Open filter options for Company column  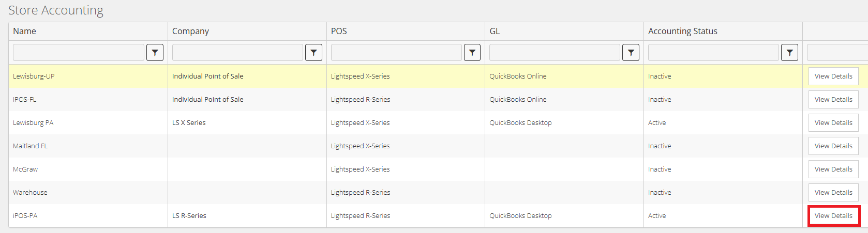click(313, 53)
